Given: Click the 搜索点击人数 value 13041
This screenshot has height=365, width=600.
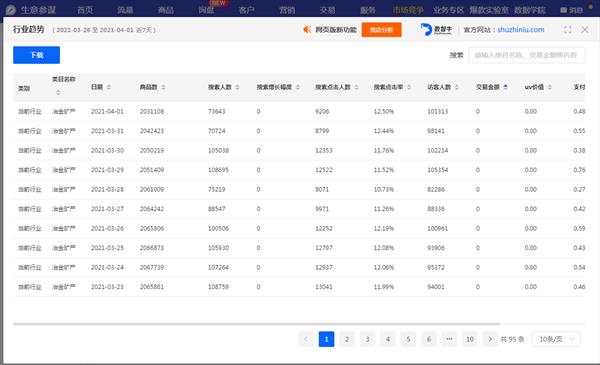Looking at the screenshot, I should [x=324, y=287].
